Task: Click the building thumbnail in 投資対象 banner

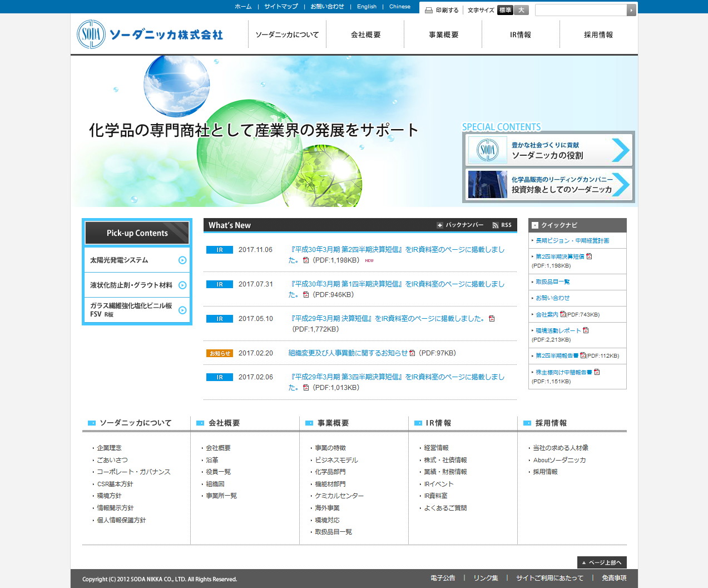Action: (x=488, y=185)
